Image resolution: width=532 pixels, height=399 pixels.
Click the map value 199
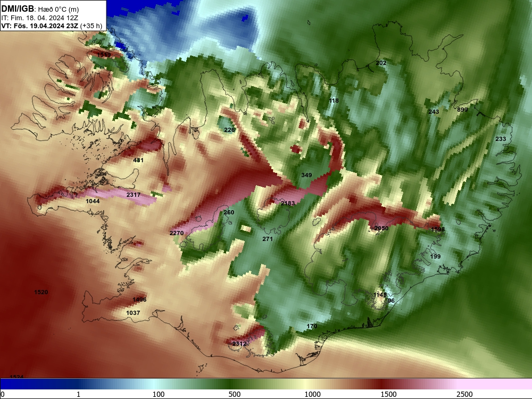[x=435, y=256]
